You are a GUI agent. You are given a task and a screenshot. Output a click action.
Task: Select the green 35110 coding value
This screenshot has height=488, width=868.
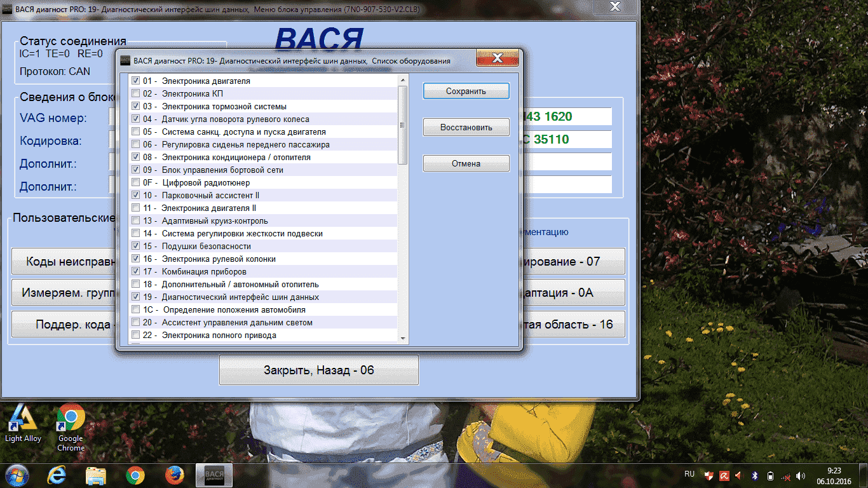pyautogui.click(x=551, y=139)
